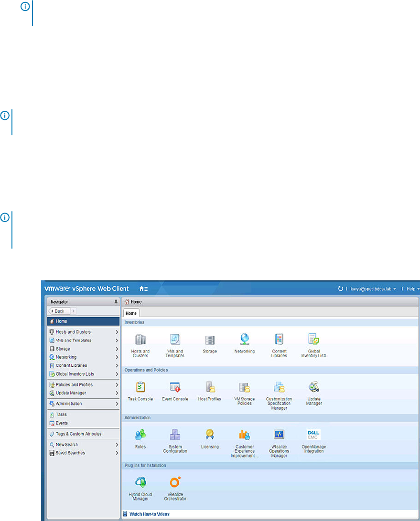
Task: Open the Licensing ribbon icon
Action: (210, 435)
